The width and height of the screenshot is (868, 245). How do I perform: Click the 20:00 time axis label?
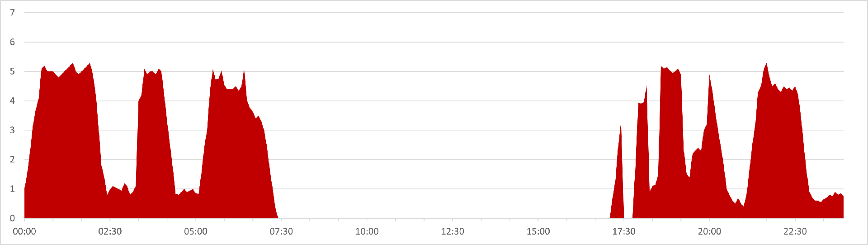pyautogui.click(x=710, y=231)
